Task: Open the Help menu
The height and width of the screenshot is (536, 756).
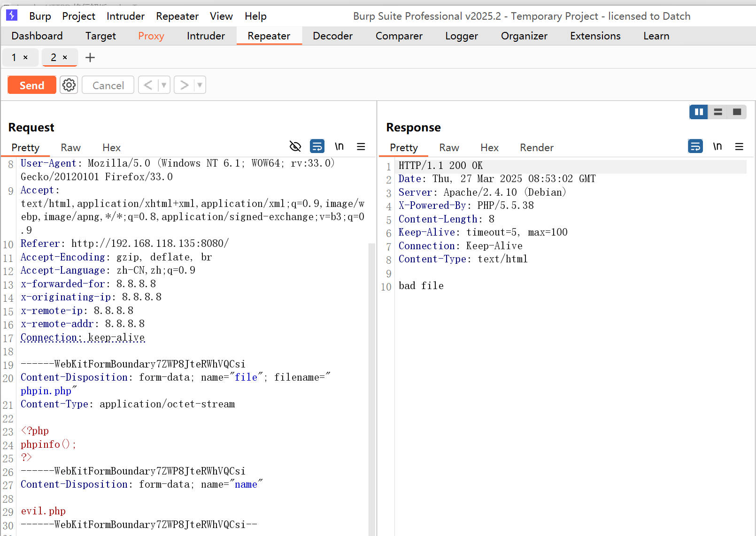Action: (x=255, y=16)
